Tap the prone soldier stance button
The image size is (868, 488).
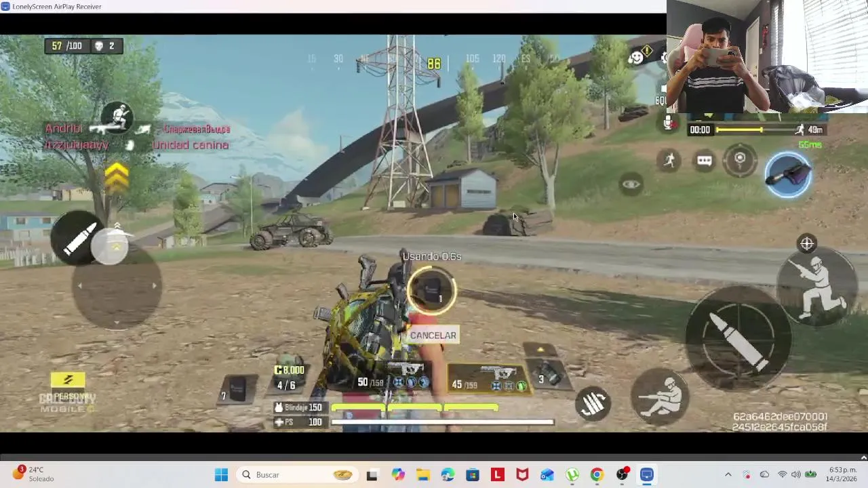(x=660, y=396)
